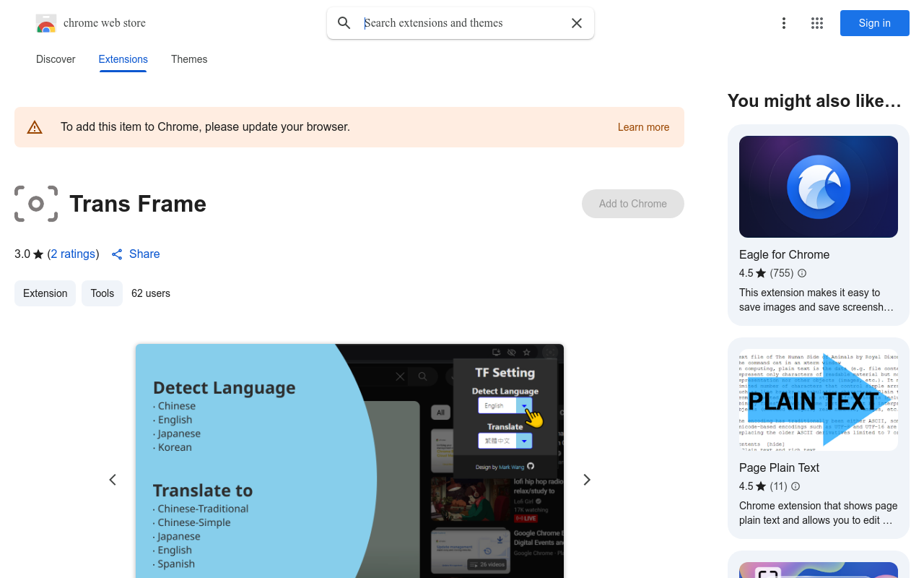Open the Eagle for Chrome thumbnail
This screenshot has width=924, height=578.
point(819,186)
